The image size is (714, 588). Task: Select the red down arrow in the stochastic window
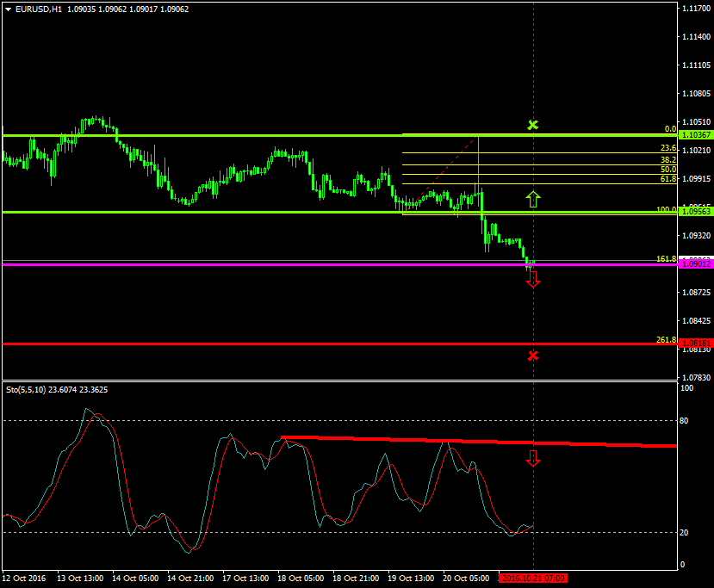pos(532,458)
